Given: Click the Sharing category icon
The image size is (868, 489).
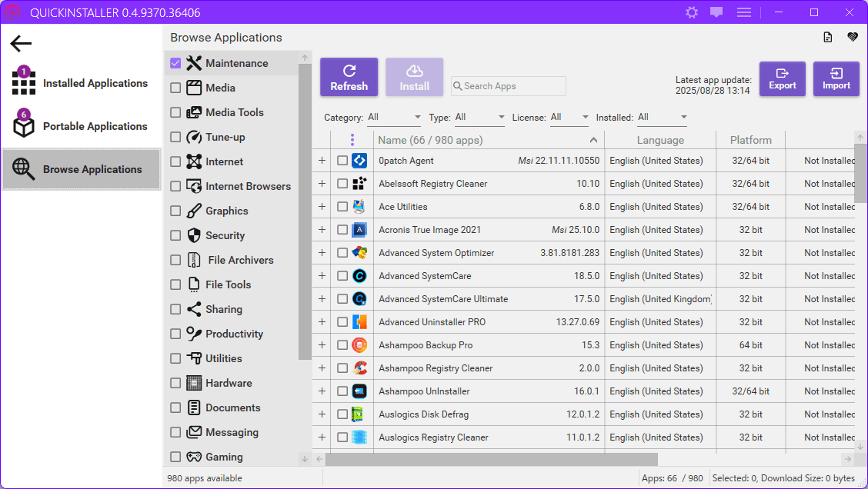Looking at the screenshot, I should tap(194, 309).
